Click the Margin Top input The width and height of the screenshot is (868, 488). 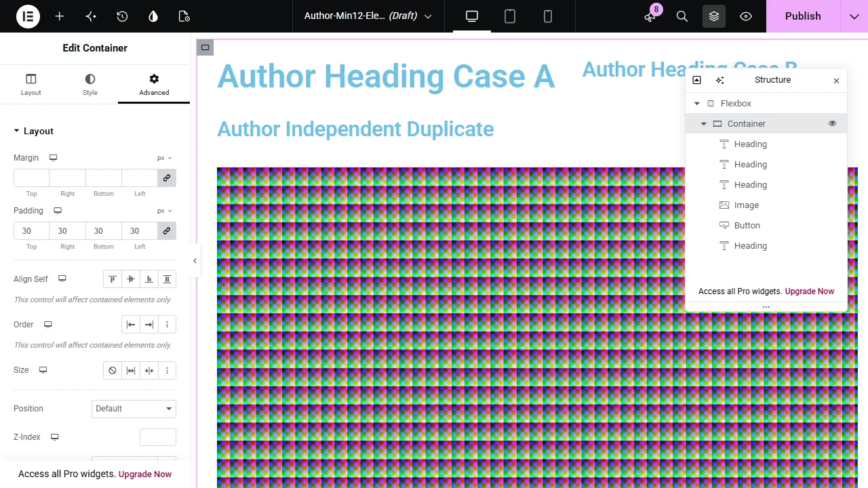(x=31, y=178)
